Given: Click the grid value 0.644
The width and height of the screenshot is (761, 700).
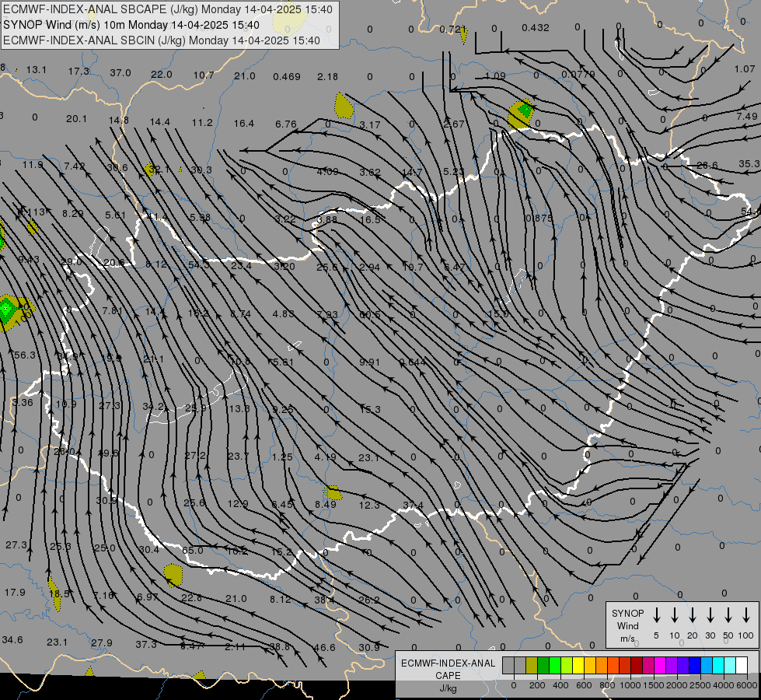Looking at the screenshot, I should click(x=412, y=362).
